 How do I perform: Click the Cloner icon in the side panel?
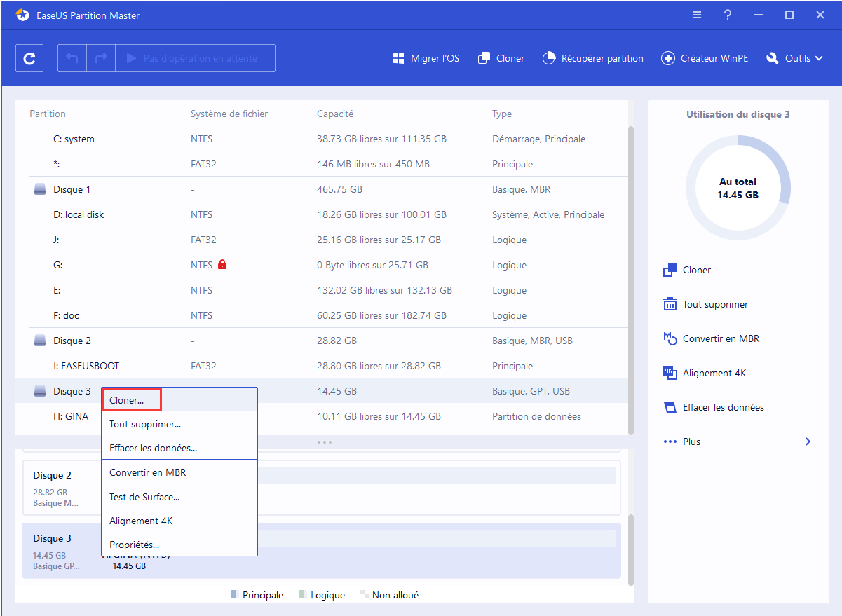[x=670, y=270]
